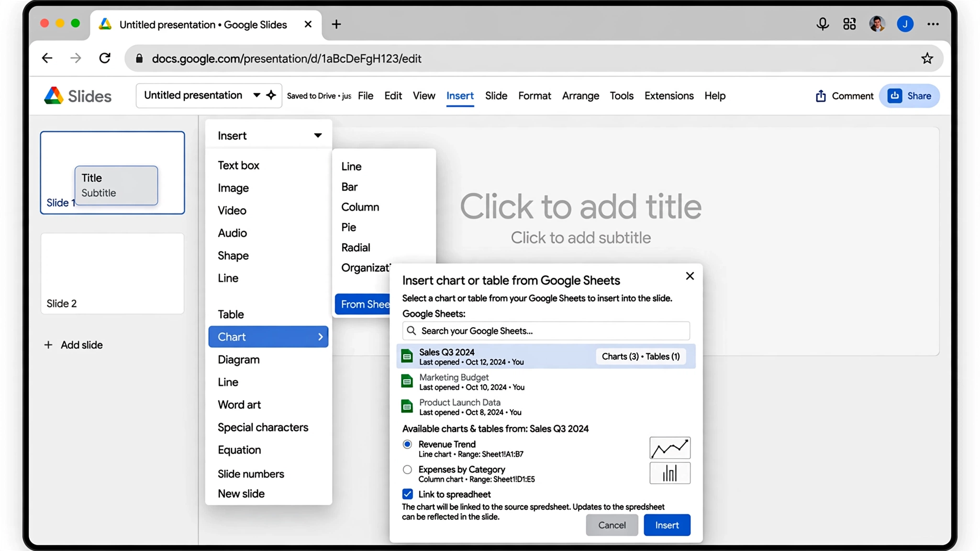Screen dimensions: 980x551
Task: Click the 'Click to add title' placeholder
Action: tap(580, 207)
